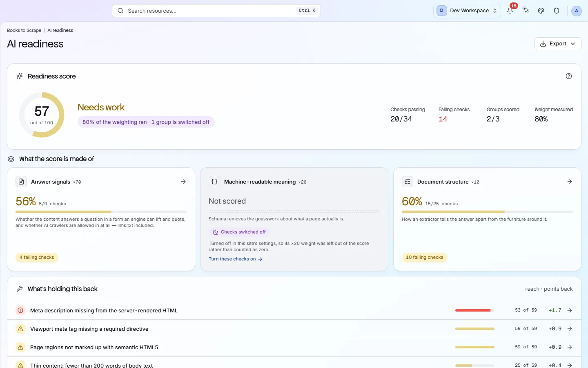Viewport: 588px width, 368px height.
Task: Click the Answer signals 56% progress bar
Action: [101, 212]
